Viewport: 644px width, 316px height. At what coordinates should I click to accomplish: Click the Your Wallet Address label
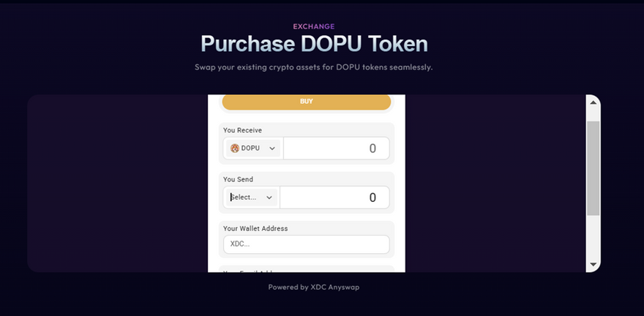255,228
